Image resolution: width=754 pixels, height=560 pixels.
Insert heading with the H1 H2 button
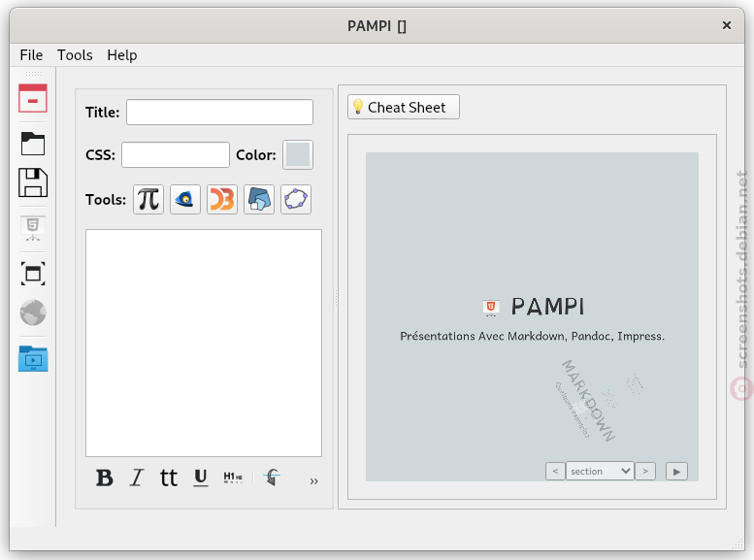point(233,478)
